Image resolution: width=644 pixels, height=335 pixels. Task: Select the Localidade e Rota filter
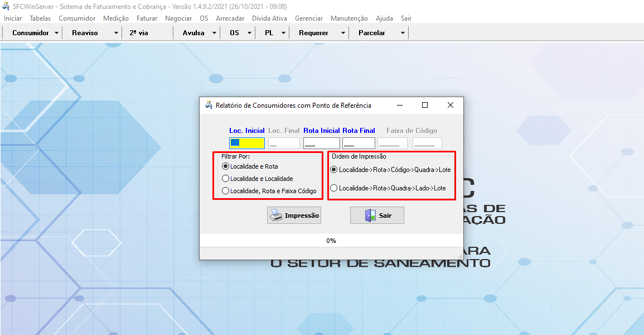click(x=226, y=166)
